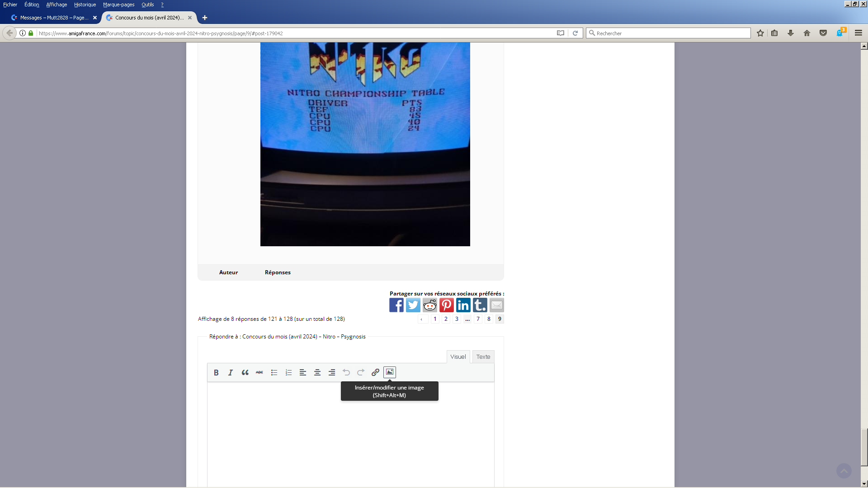This screenshot has width=868, height=488.
Task: Align text left in the editor
Action: (303, 372)
